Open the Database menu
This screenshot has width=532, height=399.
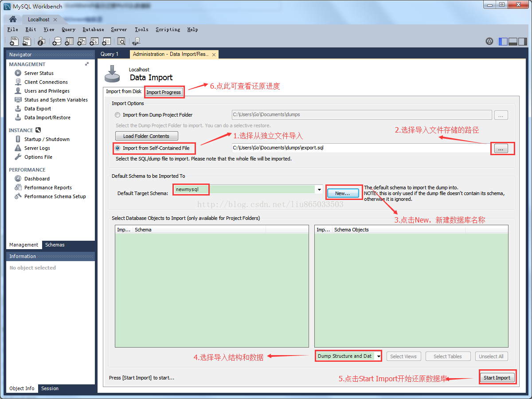(x=93, y=29)
